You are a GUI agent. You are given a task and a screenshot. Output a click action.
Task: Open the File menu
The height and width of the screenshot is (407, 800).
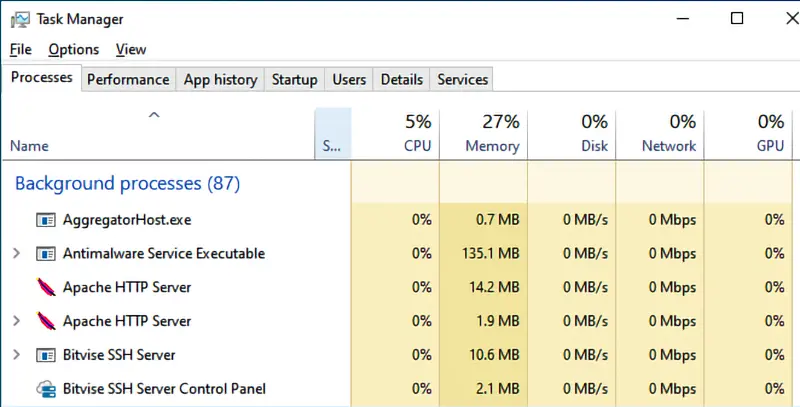[x=21, y=49]
